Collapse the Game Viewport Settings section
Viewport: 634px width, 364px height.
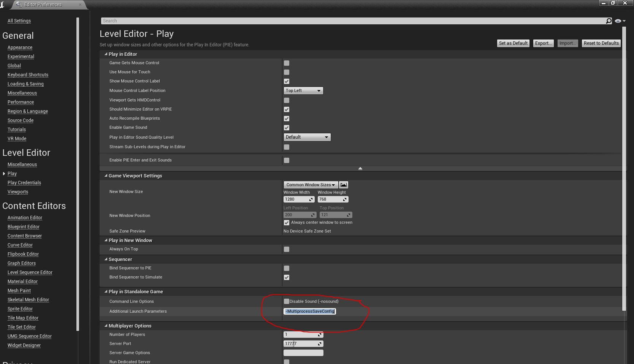(x=106, y=176)
